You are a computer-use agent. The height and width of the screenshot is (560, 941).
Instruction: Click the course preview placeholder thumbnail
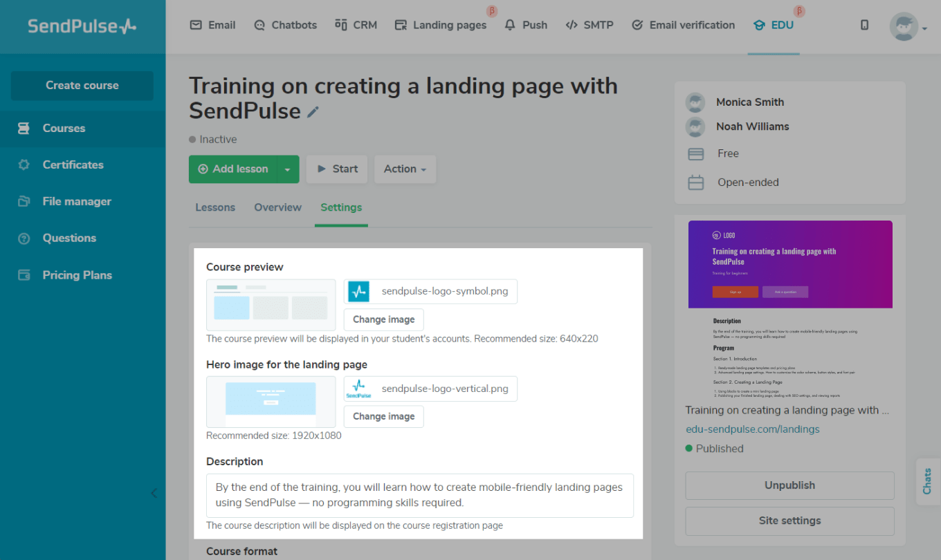pos(271,305)
